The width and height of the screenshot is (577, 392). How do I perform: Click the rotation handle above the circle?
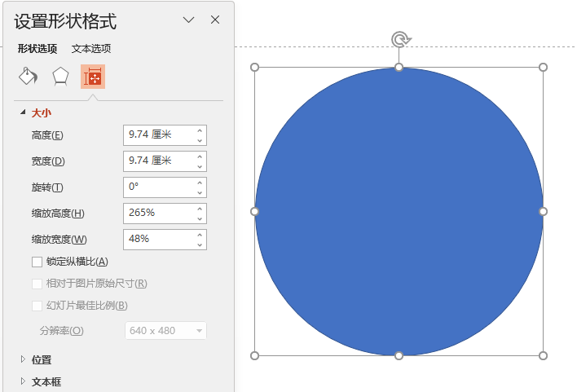[x=401, y=39]
